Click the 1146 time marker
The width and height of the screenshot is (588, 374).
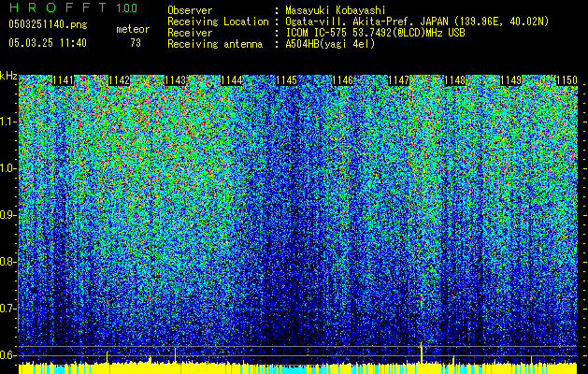343,80
